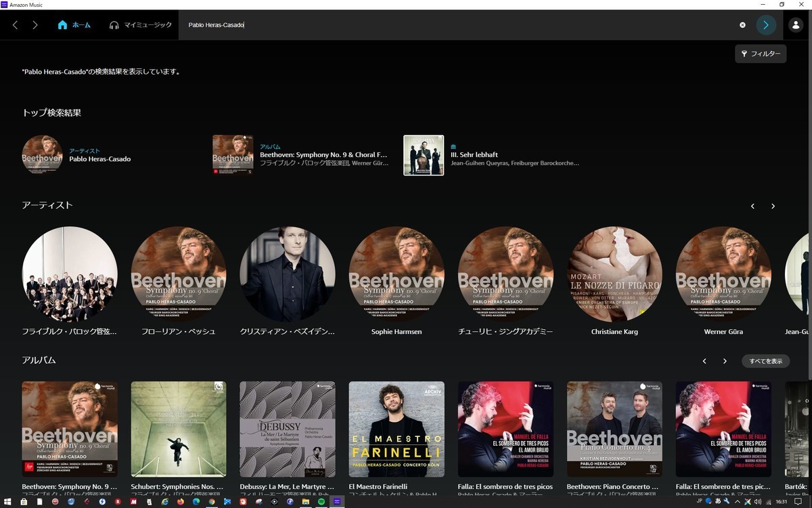The width and height of the screenshot is (812, 508).
Task: Open the volume control in system tray
Action: [758, 502]
